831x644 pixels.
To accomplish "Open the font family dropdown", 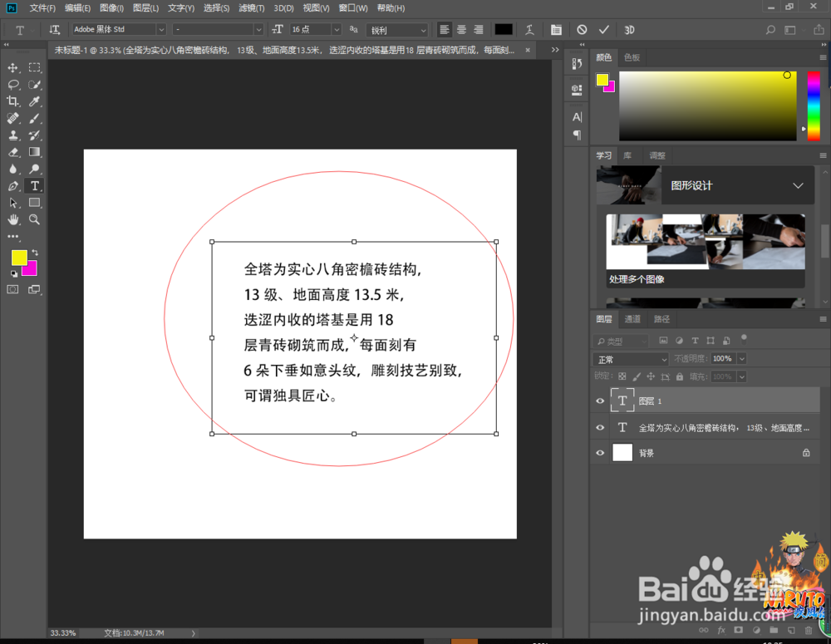I will 163,30.
